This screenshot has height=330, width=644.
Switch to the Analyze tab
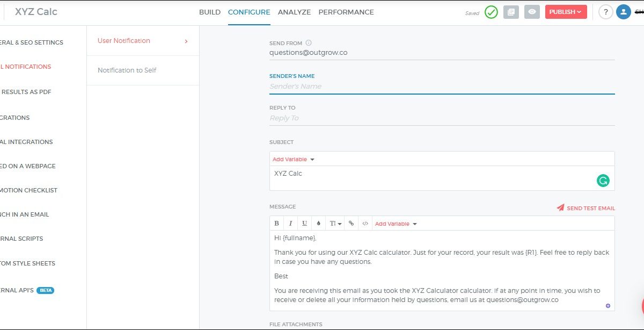coord(294,12)
